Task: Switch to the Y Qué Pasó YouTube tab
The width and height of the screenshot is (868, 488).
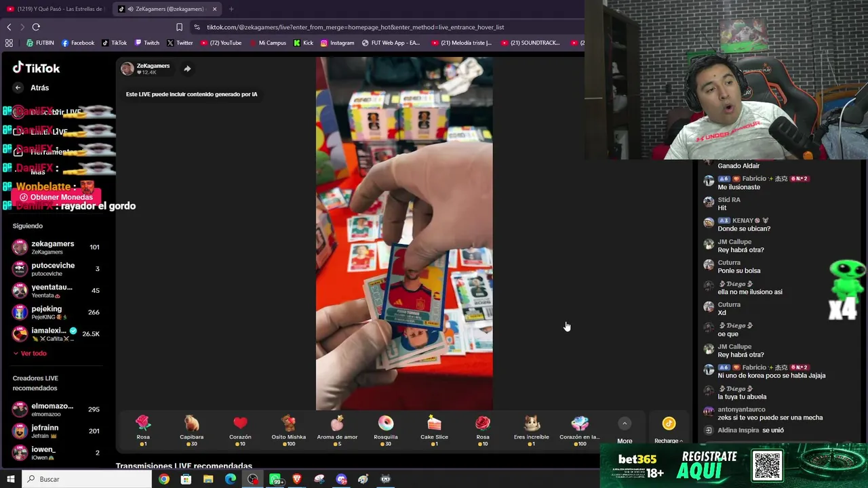Action: pyautogui.click(x=55, y=9)
